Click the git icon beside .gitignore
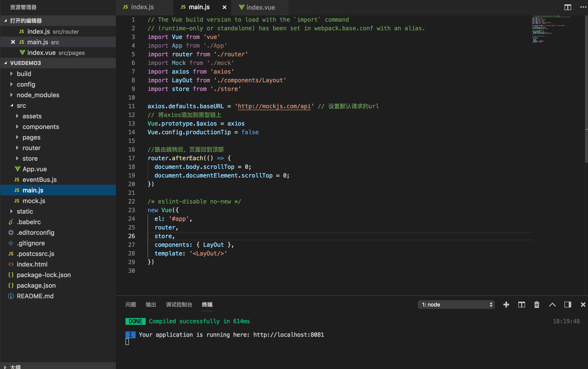Image resolution: width=588 pixels, height=369 pixels. (x=11, y=243)
